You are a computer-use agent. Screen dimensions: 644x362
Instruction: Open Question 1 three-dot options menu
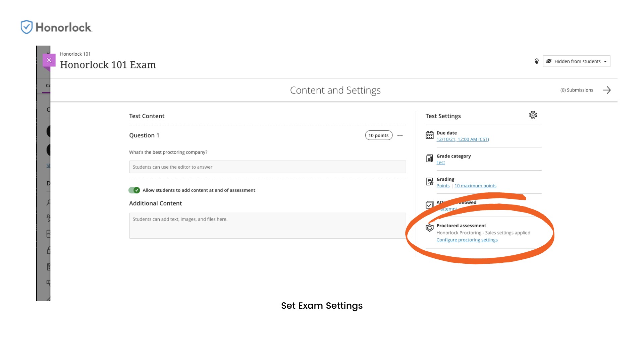[x=400, y=135]
